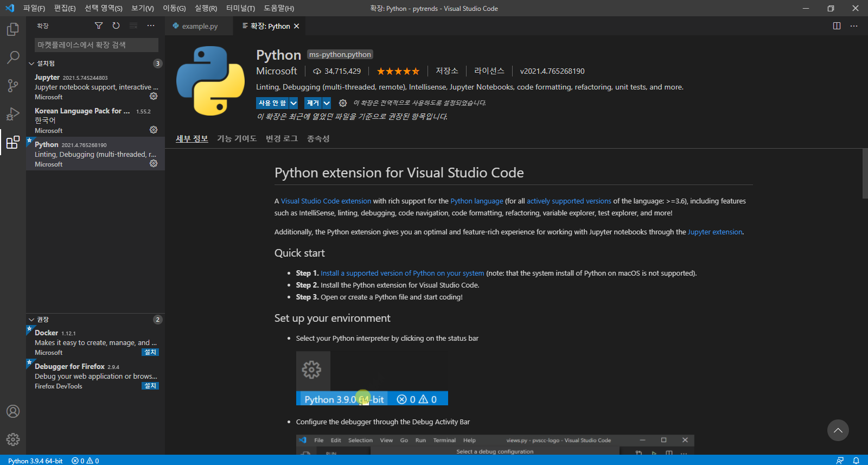Image resolution: width=868 pixels, height=465 pixels.
Task: Select the Jupyter extension in list
Action: 95,87
